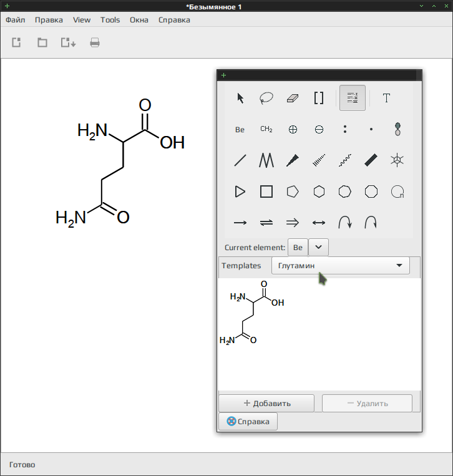Screen dimensions: 453x476
Task: Click the toolbox window menu plus icon
Action: click(x=224, y=75)
